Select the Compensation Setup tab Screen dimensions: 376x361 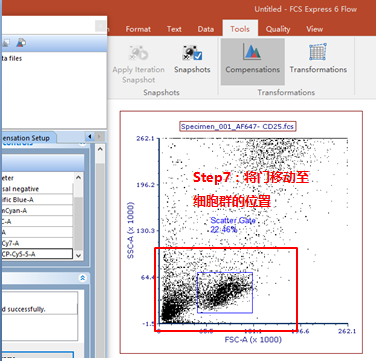[x=27, y=138]
